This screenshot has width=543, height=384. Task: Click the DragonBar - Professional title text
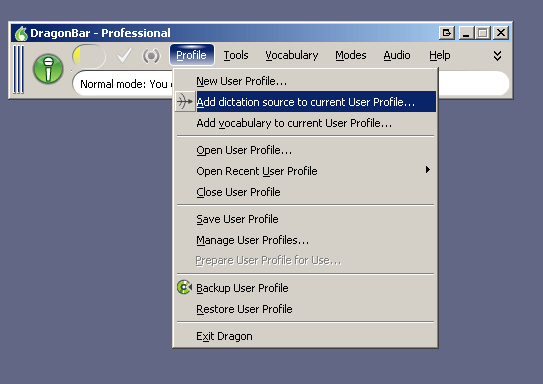tap(100, 33)
